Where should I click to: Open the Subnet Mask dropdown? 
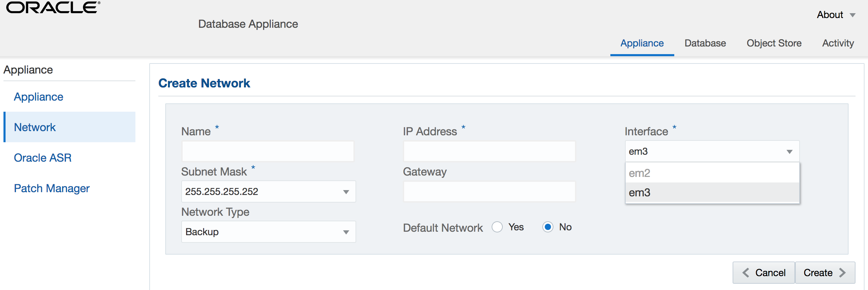(x=345, y=192)
